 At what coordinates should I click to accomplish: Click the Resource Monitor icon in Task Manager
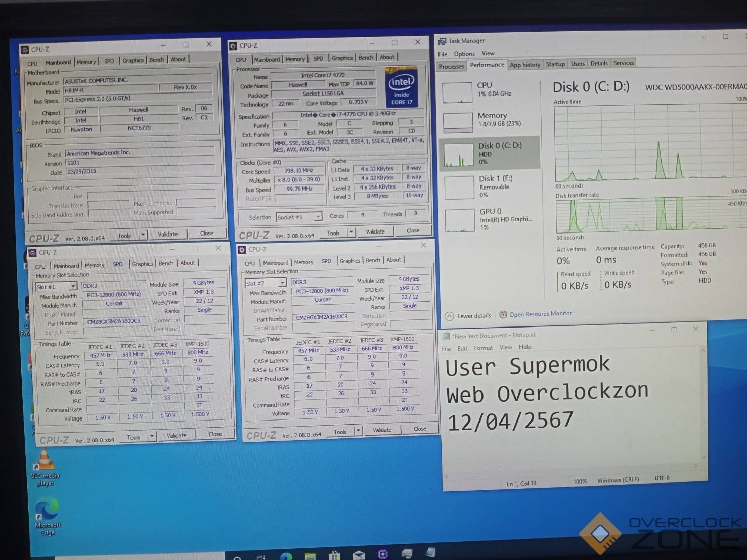coord(503,315)
